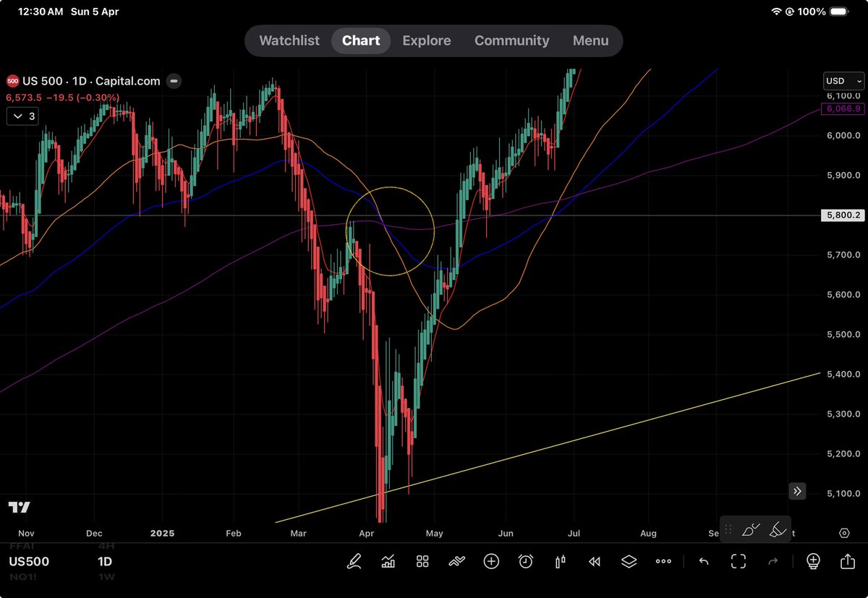The width and height of the screenshot is (868, 598).
Task: Collapse the legend with the minus button
Action: [x=174, y=82]
